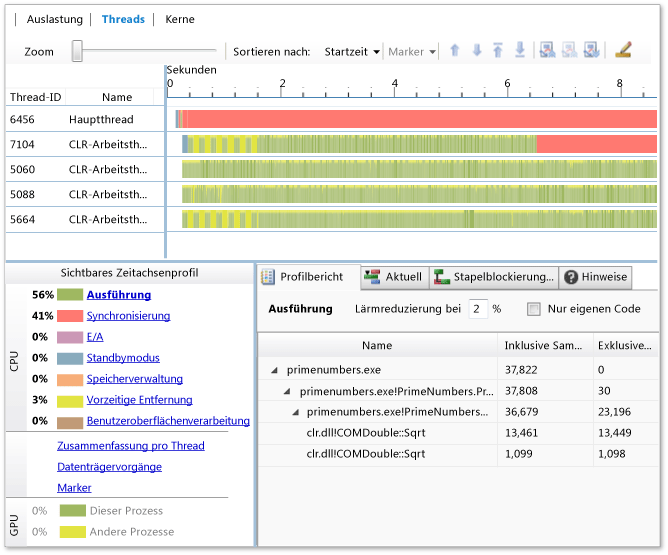The image size is (668, 555).
Task: Select the Hauptthread row 6456
Action: click(x=84, y=119)
